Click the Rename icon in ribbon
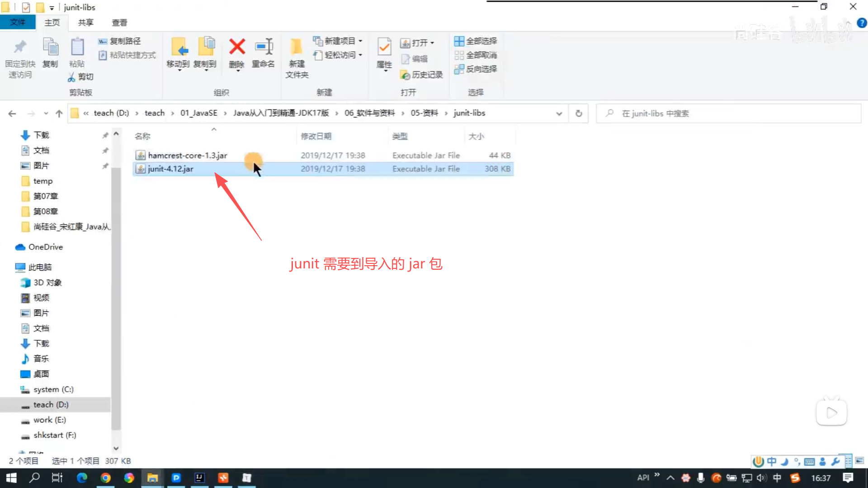 pos(264,47)
